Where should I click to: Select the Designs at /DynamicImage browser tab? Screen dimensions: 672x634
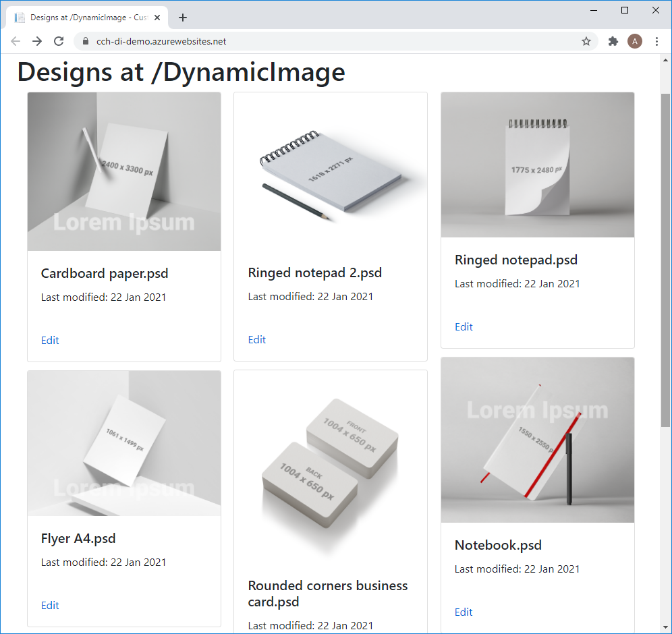(87, 18)
